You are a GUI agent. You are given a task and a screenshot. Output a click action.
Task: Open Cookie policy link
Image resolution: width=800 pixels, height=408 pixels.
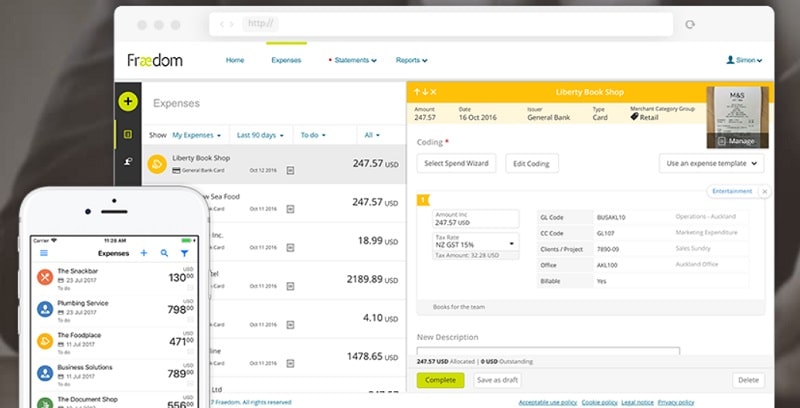(599, 402)
